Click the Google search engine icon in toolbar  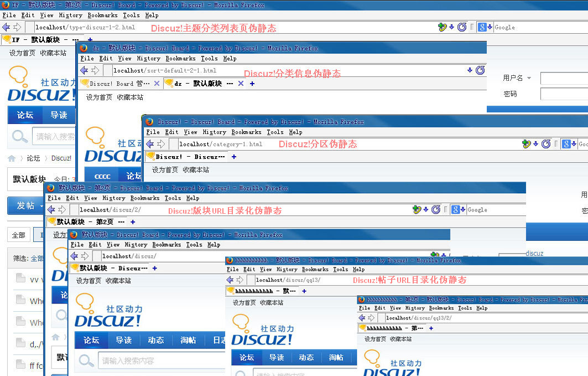[482, 27]
